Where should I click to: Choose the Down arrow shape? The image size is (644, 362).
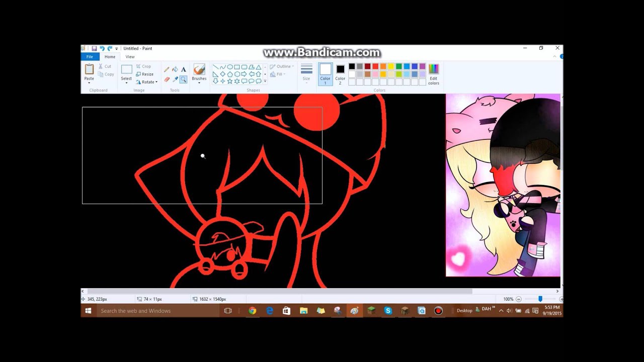(215, 81)
